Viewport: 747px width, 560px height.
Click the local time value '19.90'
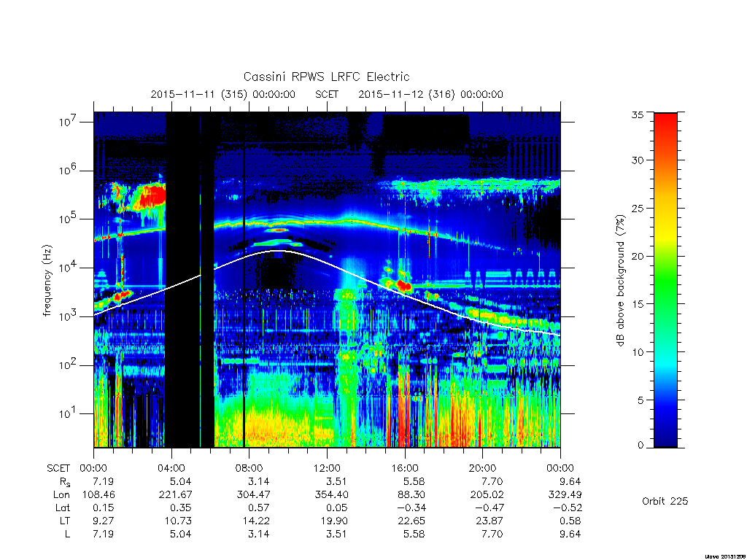334,521
